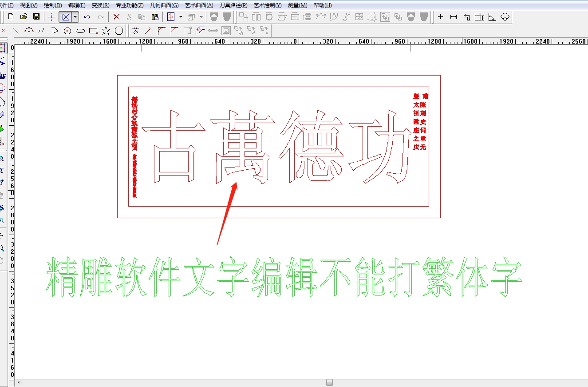
Task: Select the abc text editing tool in sidebar
Action: point(3,75)
